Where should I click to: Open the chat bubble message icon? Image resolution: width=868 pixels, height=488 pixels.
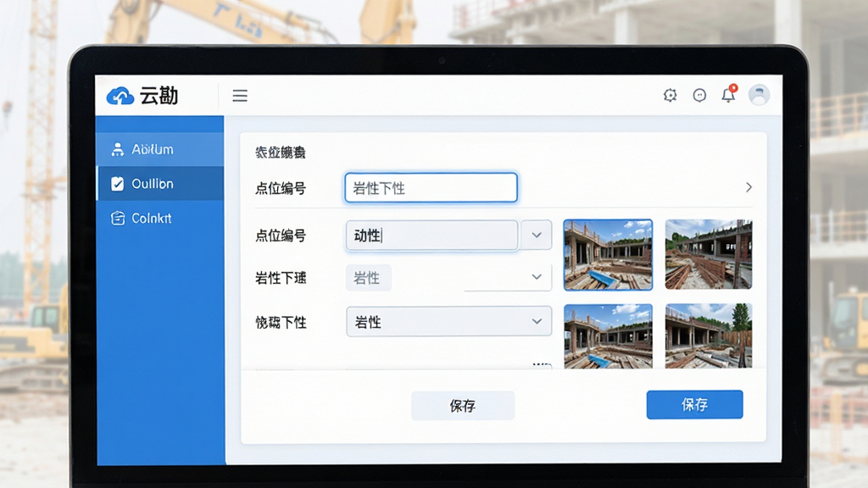[x=699, y=95]
